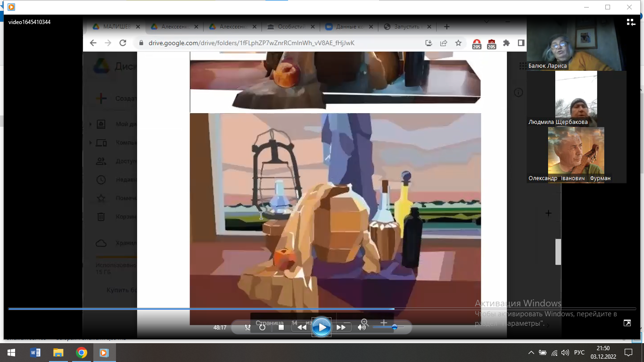Screen dimensions: 644x362
Task: Click the Купить больше link
Action: (122, 290)
